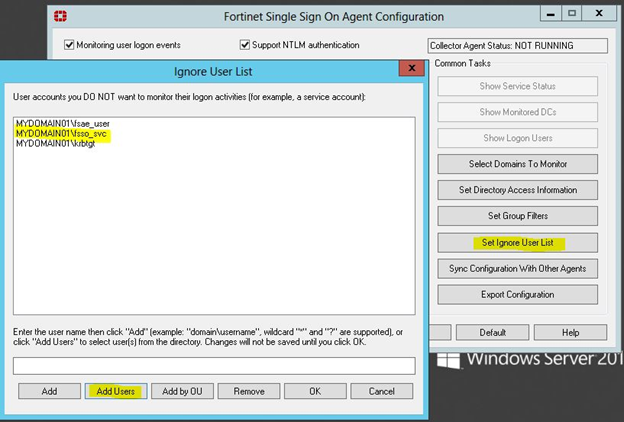Viewport: 624px width, 422px height.
Task: Select MYDOMAIN01\fsso_svc in ignore list
Action: point(61,134)
